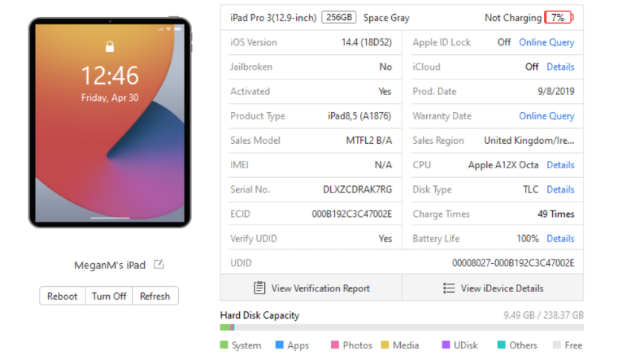Click the teal Others legend swatch
Screen dimensions: 631x364
coord(501,345)
